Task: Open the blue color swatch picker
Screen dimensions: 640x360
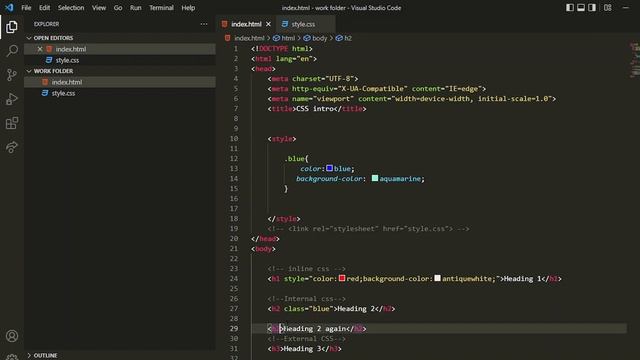Action: (329, 168)
